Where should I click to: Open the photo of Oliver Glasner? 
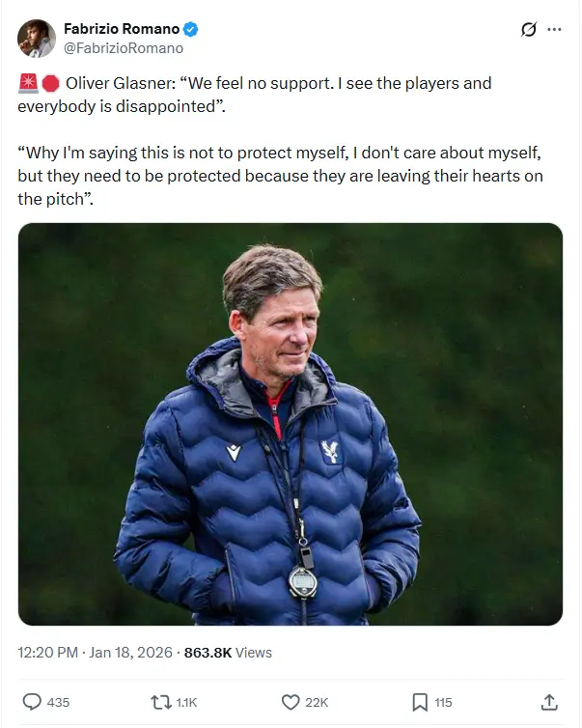coord(290,424)
